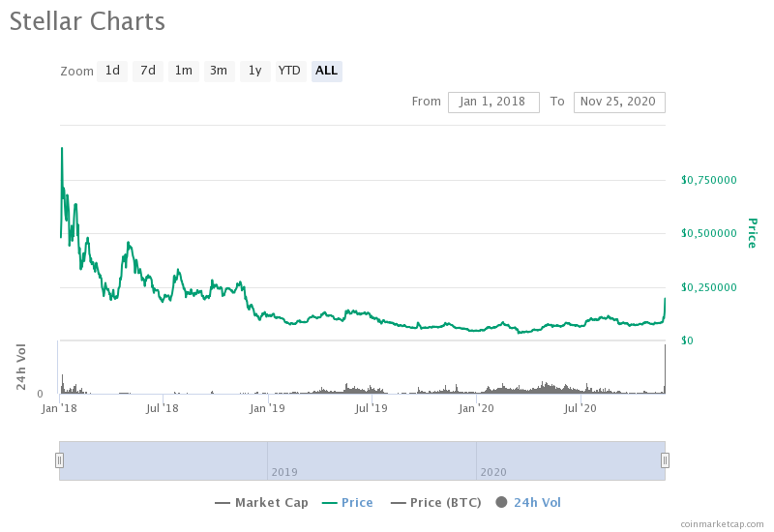Set zoom range to 1d
Screen dimensions: 774x532
click(112, 71)
